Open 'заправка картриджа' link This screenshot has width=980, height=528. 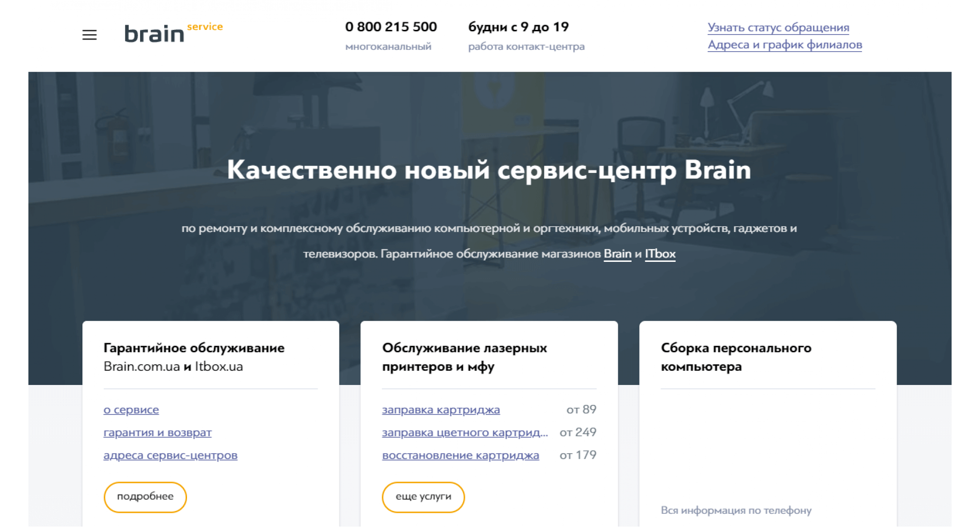tap(441, 410)
